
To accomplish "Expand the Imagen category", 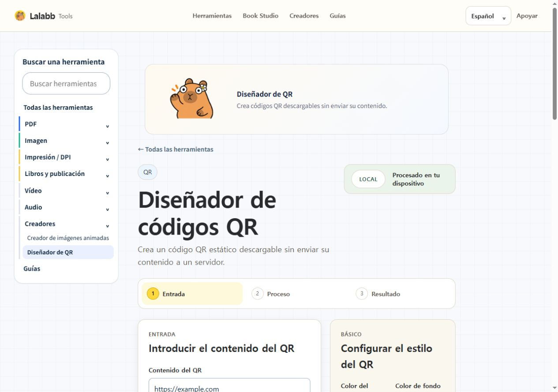I will point(66,141).
